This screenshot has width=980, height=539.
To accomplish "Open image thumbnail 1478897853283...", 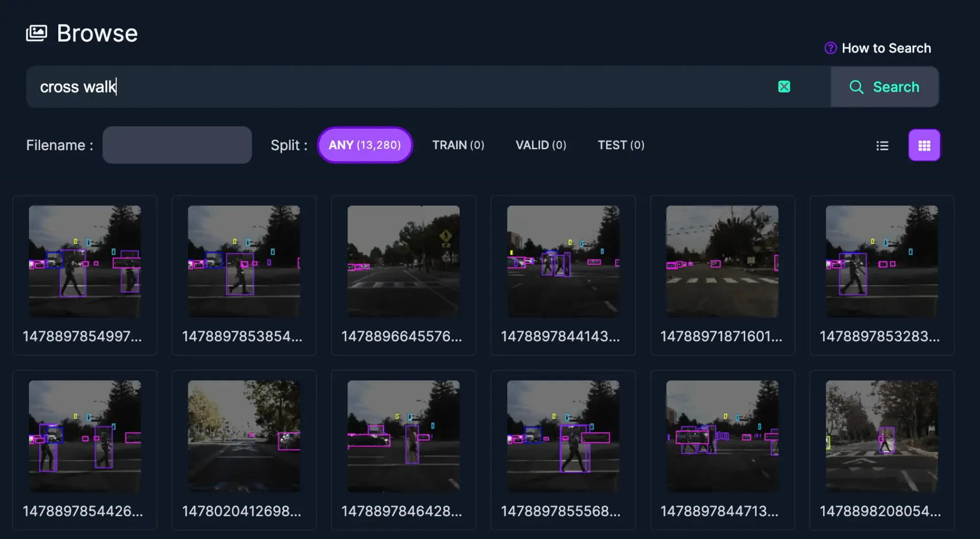I will click(882, 261).
